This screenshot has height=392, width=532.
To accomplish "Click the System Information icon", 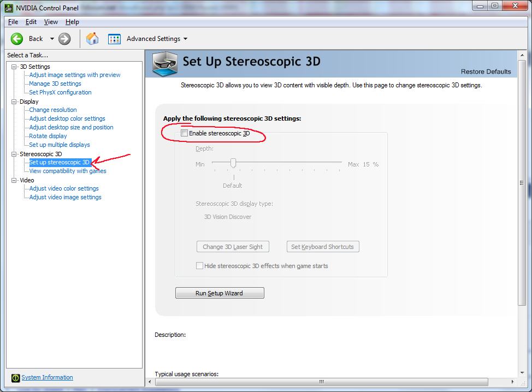I will (x=16, y=378).
